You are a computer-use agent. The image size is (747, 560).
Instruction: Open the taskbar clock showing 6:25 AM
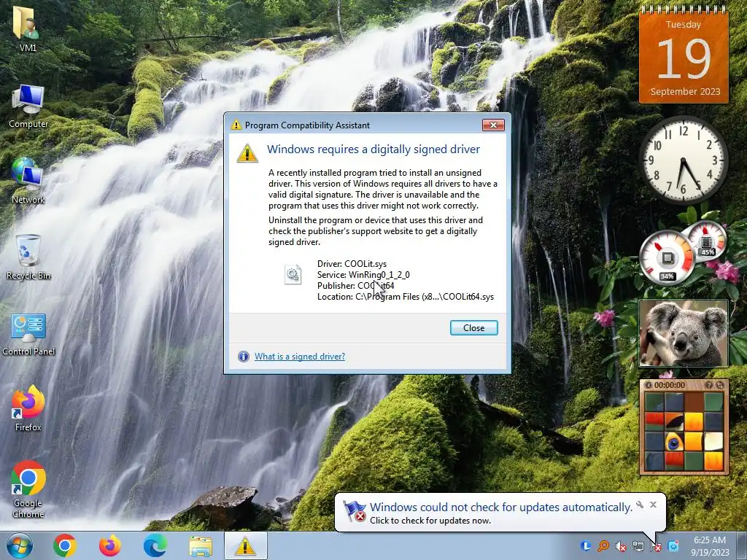[x=710, y=546]
